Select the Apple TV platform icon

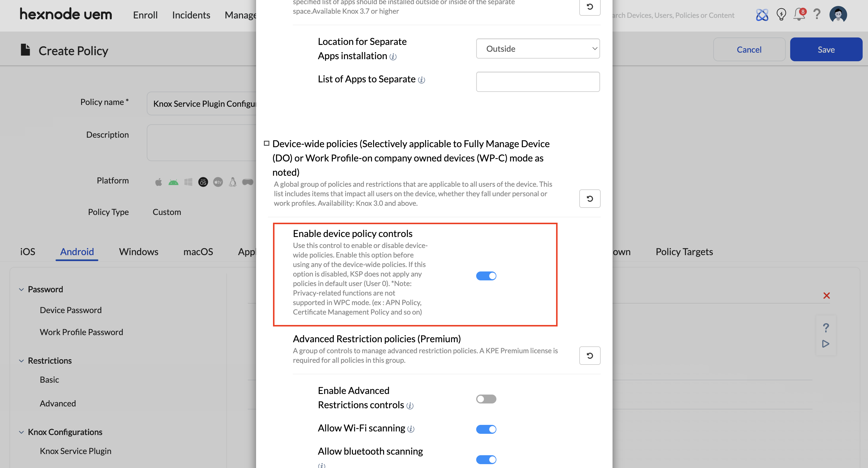pyautogui.click(x=218, y=182)
